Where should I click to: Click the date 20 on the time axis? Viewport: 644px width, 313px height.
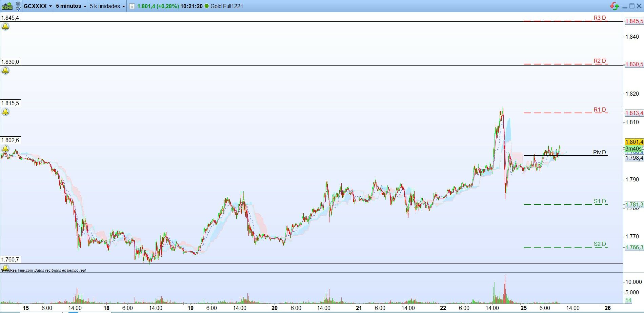275,308
